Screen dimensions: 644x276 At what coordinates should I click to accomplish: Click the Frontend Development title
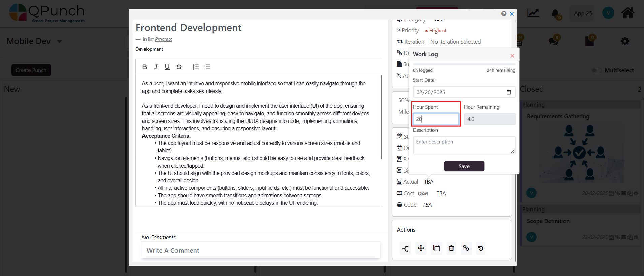pos(189,28)
